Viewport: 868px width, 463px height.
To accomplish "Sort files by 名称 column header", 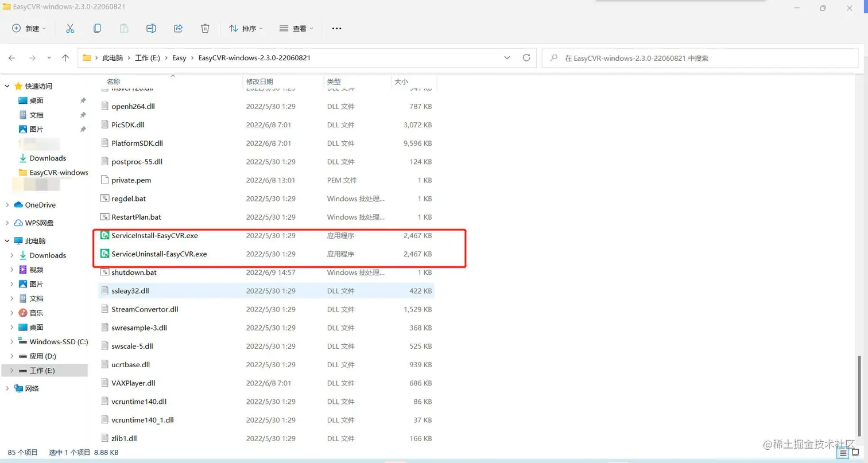I will [113, 82].
